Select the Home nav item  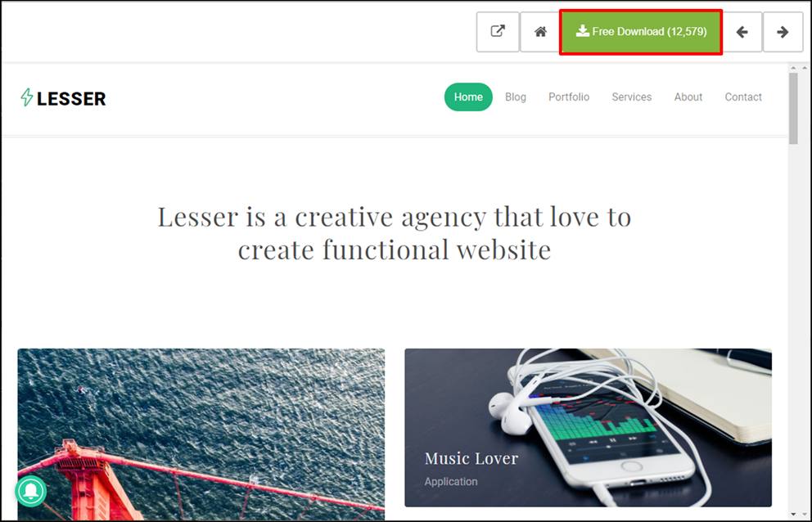(468, 97)
